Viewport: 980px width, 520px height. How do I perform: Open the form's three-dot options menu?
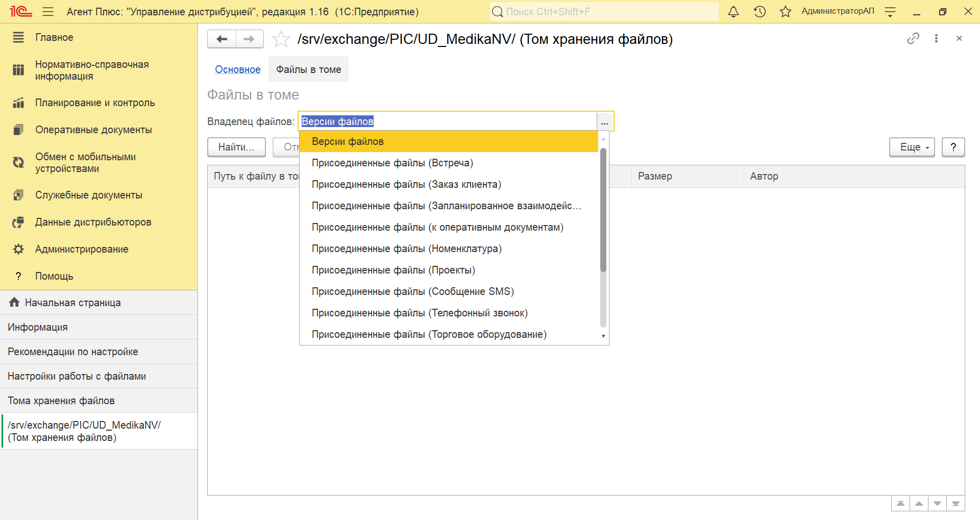click(936, 38)
